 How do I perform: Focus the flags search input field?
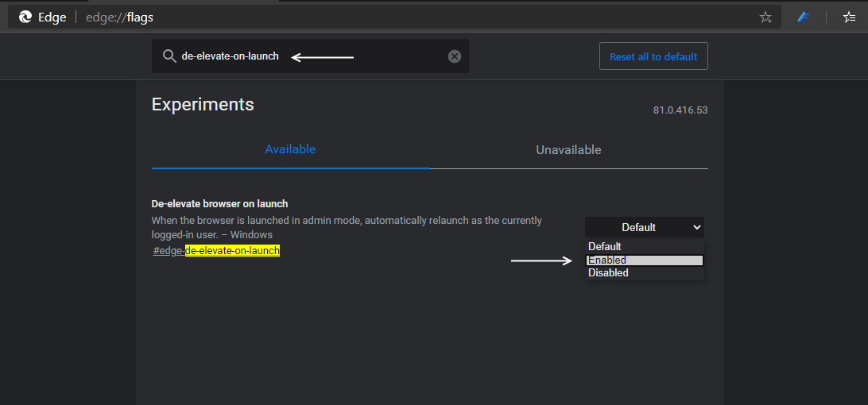(x=310, y=56)
